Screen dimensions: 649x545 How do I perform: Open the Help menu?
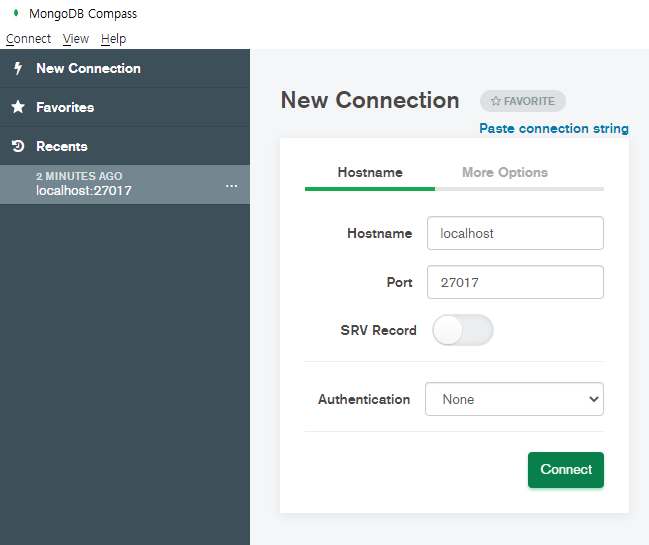[x=113, y=38]
